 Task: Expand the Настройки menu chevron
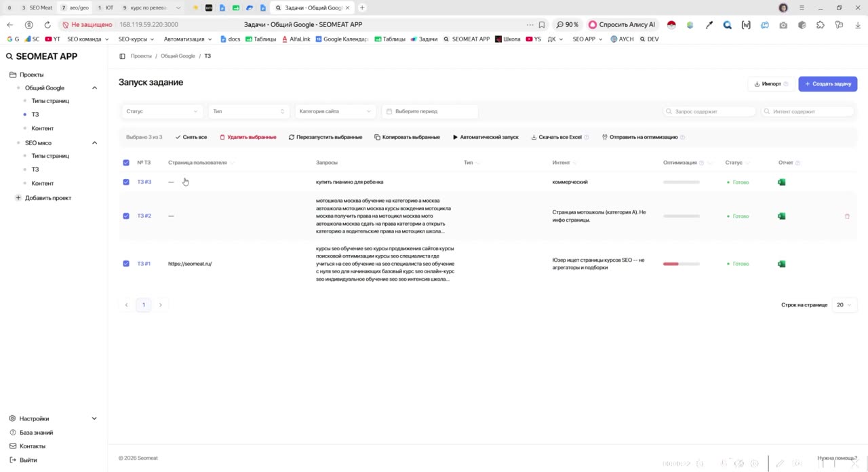coord(94,419)
